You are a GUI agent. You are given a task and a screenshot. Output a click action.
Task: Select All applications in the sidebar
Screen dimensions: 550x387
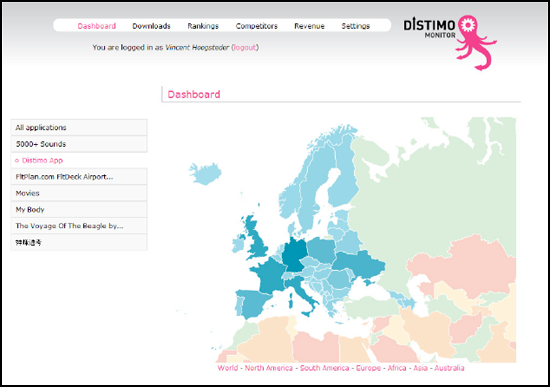[x=79, y=127]
